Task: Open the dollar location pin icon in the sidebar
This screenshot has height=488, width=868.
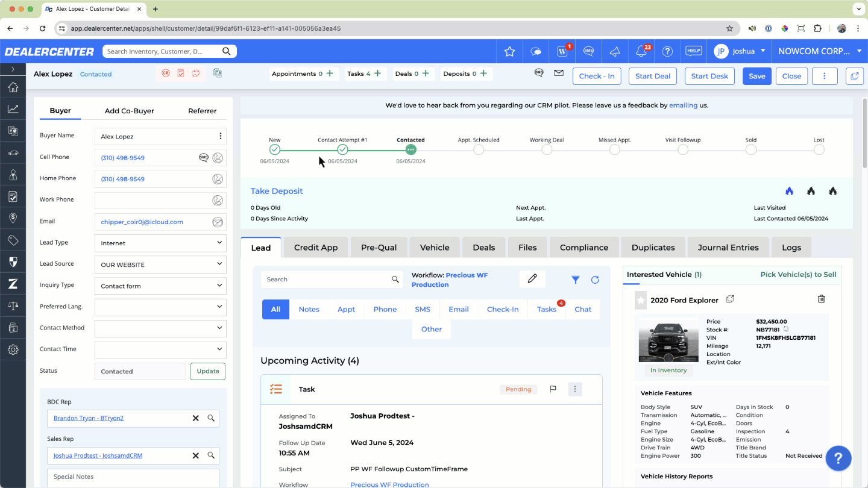Action: click(13, 218)
